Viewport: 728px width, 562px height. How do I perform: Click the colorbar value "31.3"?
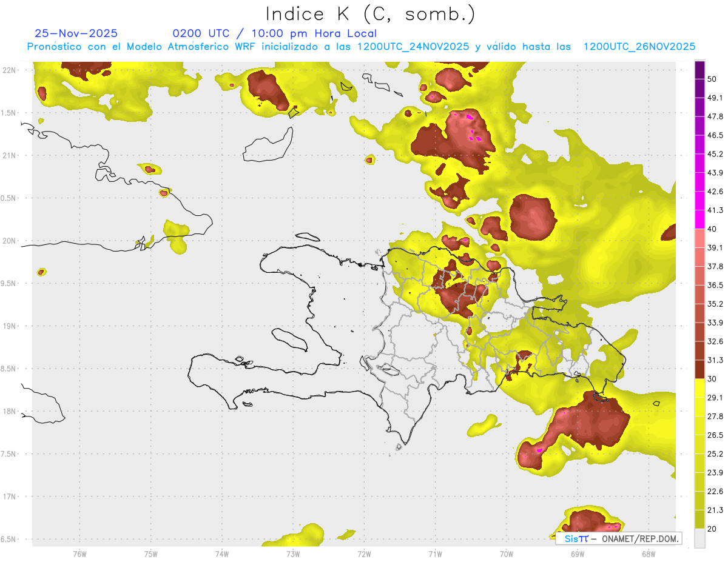coord(715,360)
